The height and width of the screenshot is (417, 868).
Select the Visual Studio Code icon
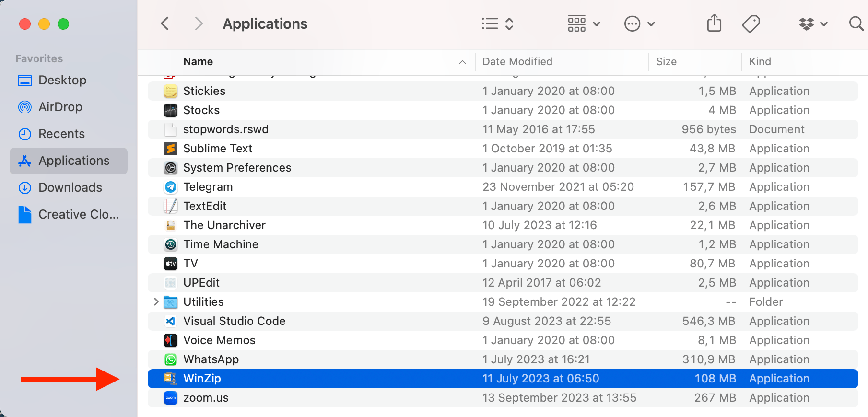point(171,321)
